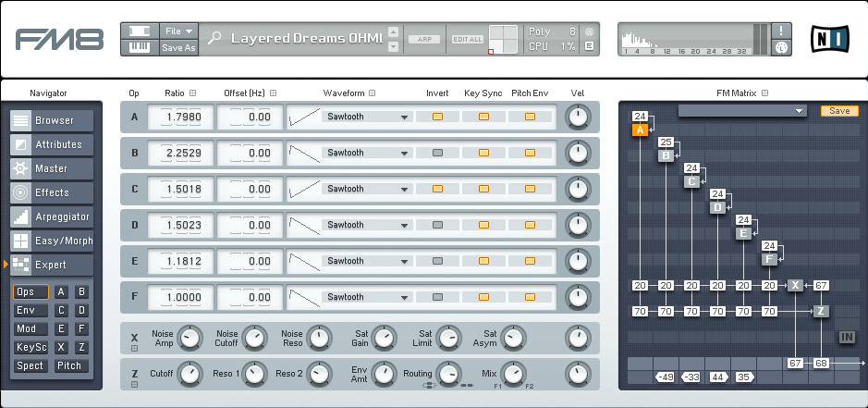868x408 pixels.
Task: Click the MIDI clock icon button
Action: (781, 48)
